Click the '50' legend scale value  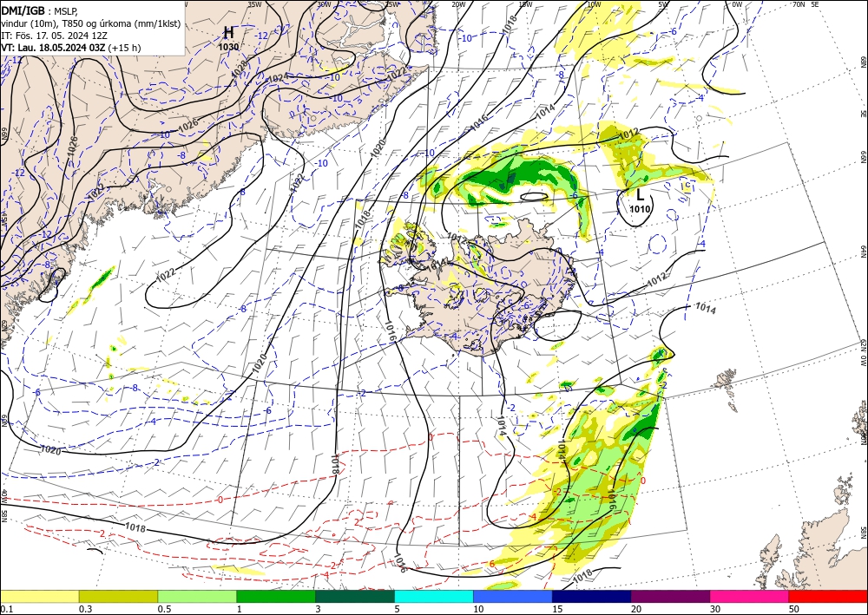point(794,609)
